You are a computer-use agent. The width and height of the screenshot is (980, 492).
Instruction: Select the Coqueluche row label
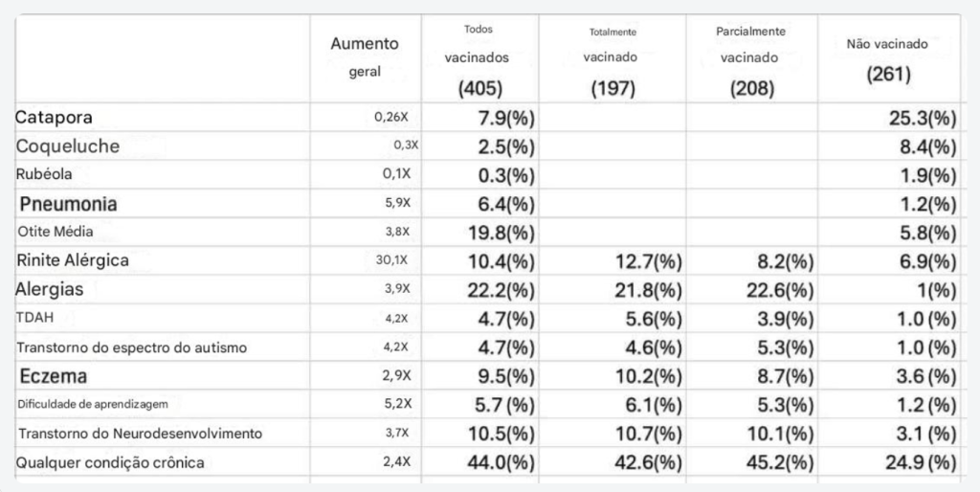[x=68, y=146]
